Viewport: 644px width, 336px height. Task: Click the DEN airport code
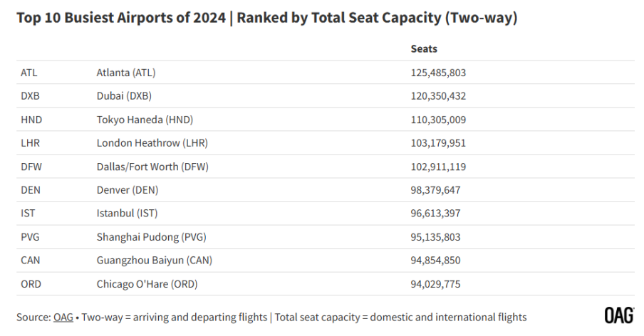[31, 190]
